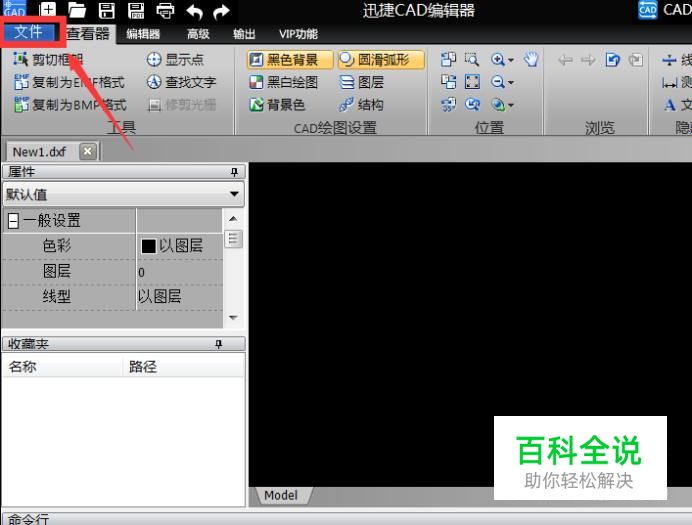Switch to the 编辑器 tab
Viewport: 692px width, 525px height.
[143, 34]
